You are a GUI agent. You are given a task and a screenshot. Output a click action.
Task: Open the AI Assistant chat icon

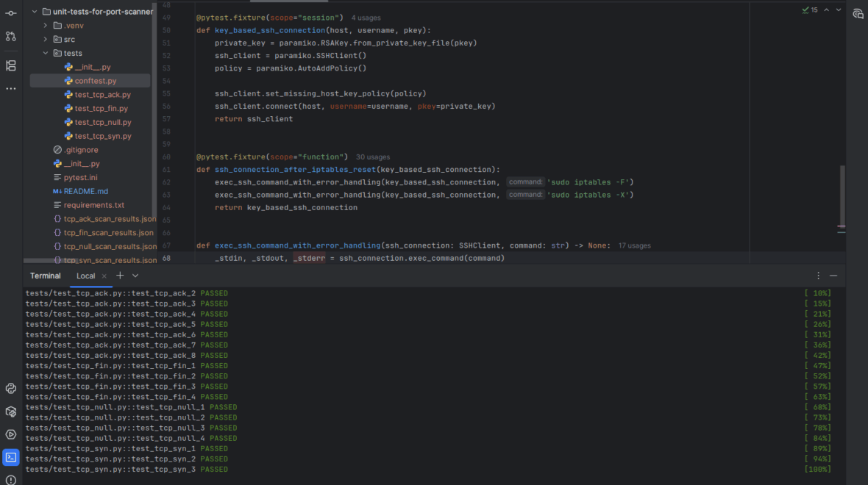[858, 13]
